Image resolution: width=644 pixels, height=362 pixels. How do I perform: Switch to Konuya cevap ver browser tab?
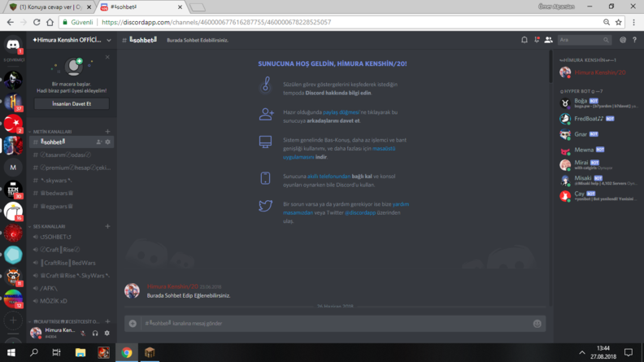click(x=50, y=7)
